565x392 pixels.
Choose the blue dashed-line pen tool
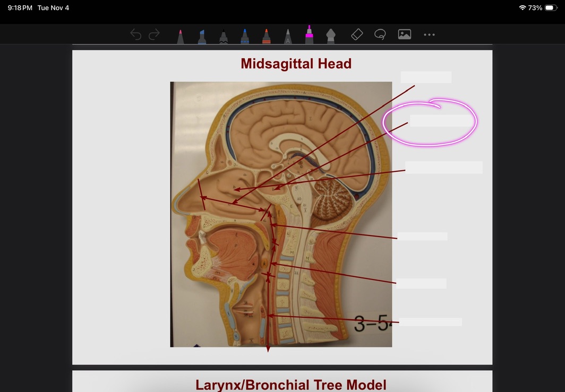coord(244,36)
